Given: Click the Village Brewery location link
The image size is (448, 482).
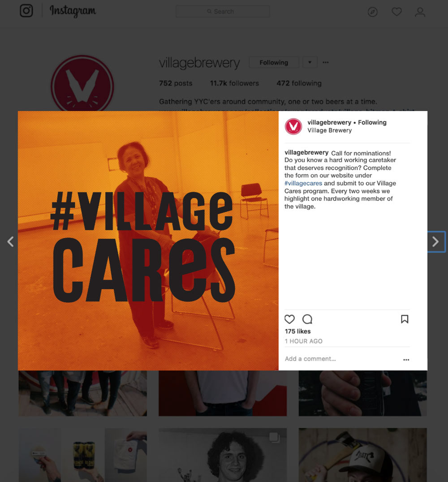Looking at the screenshot, I should coord(330,130).
